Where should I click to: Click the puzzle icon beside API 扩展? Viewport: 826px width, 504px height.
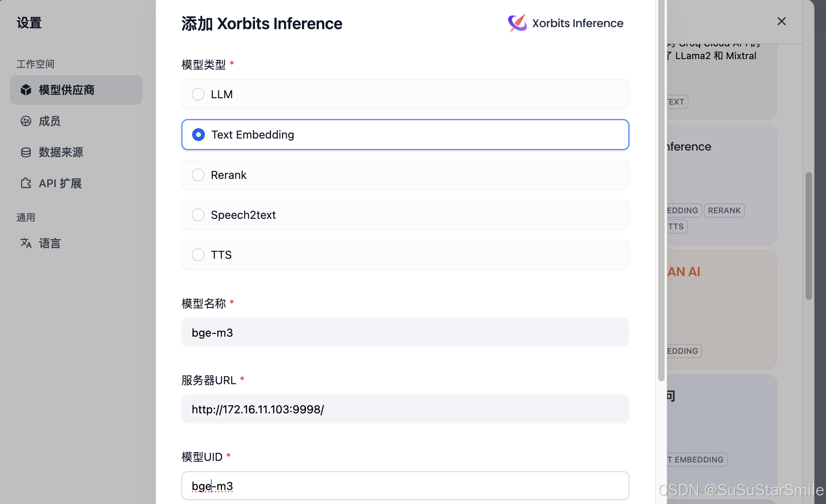tap(26, 183)
